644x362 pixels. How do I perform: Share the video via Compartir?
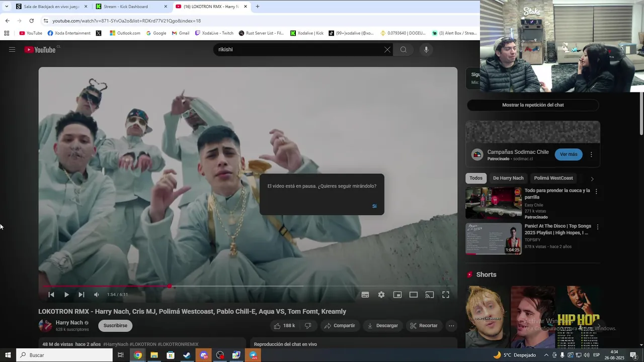340,326
